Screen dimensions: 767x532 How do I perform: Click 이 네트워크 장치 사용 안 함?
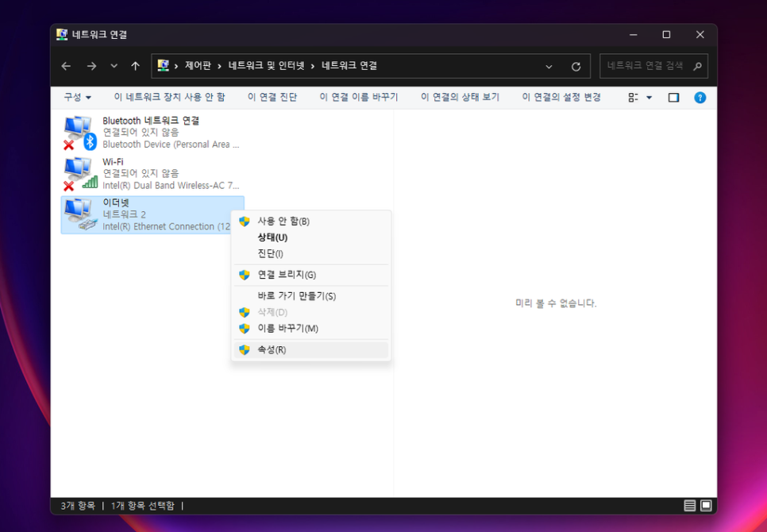click(x=169, y=98)
